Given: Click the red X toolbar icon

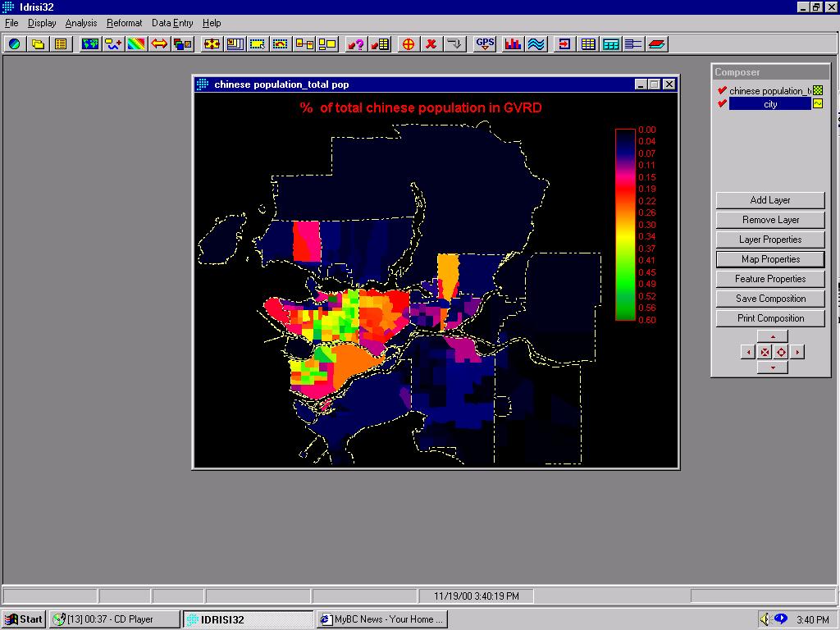Looking at the screenshot, I should pos(431,44).
